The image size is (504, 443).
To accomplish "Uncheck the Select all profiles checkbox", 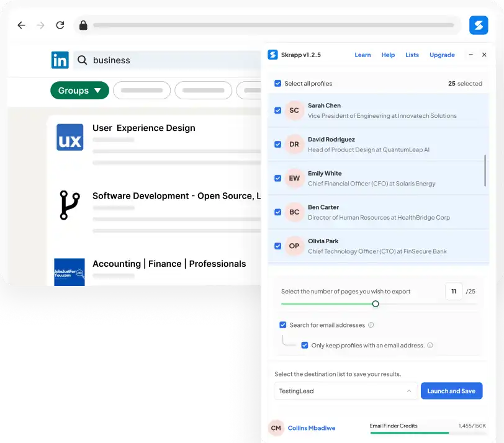I will click(x=276, y=83).
